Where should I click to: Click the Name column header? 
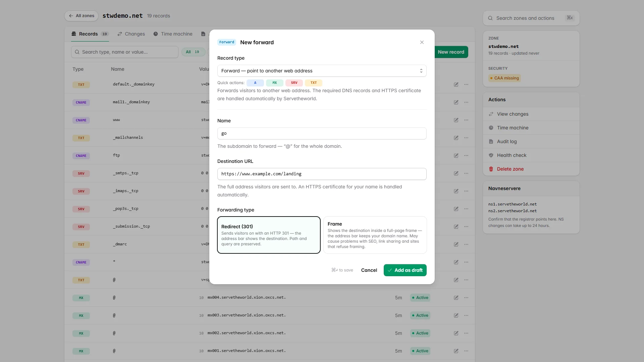click(117, 69)
